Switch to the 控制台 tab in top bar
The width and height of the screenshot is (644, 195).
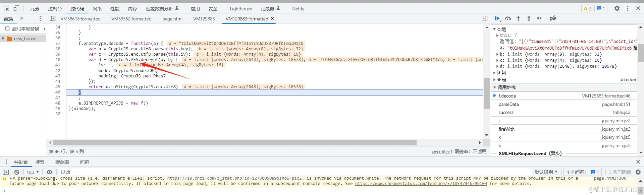55,9
